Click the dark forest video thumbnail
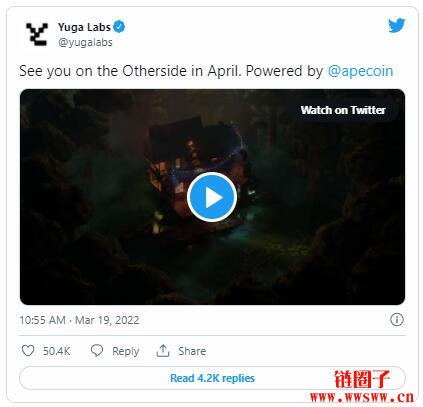This screenshot has height=407, width=423. (212, 197)
